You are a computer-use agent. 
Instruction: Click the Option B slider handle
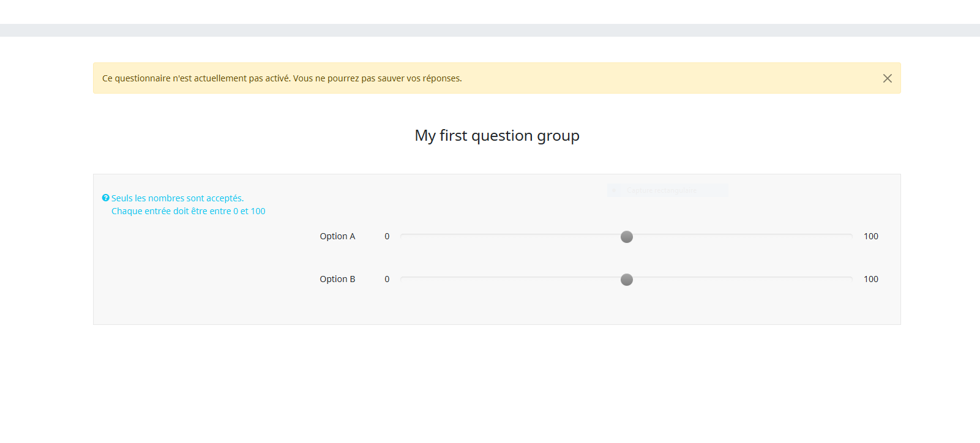pyautogui.click(x=626, y=280)
